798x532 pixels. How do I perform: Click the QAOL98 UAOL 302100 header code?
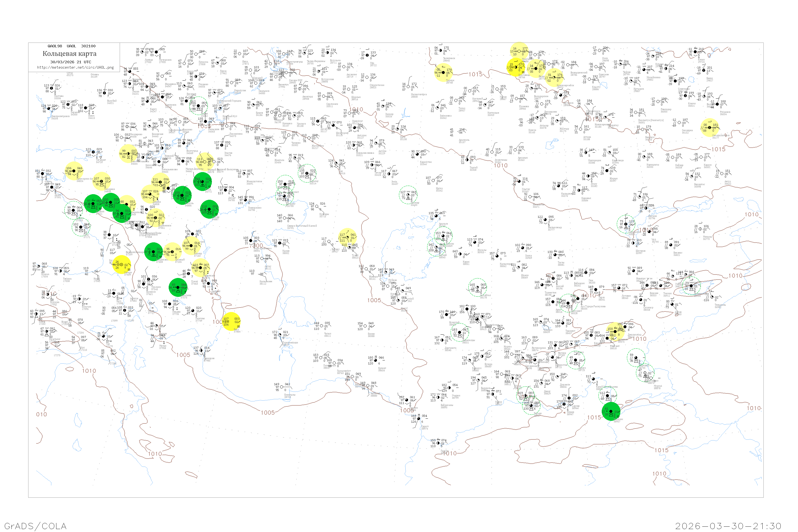point(72,46)
